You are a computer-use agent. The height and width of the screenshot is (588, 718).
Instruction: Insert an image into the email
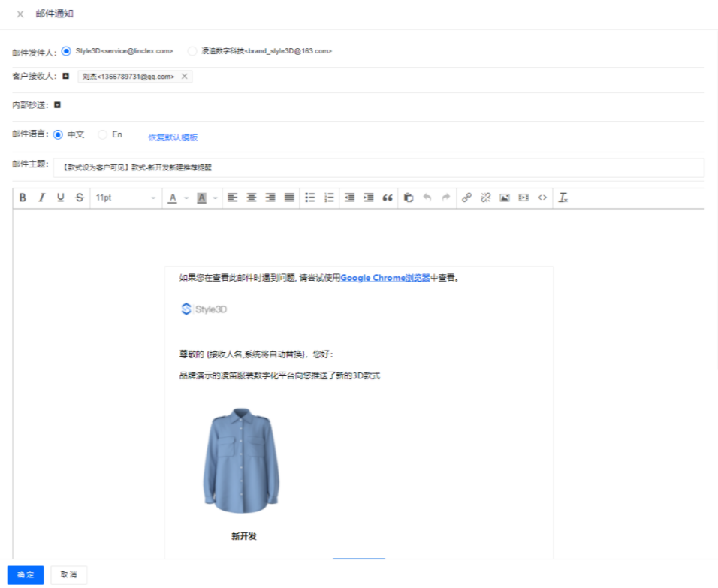click(505, 198)
